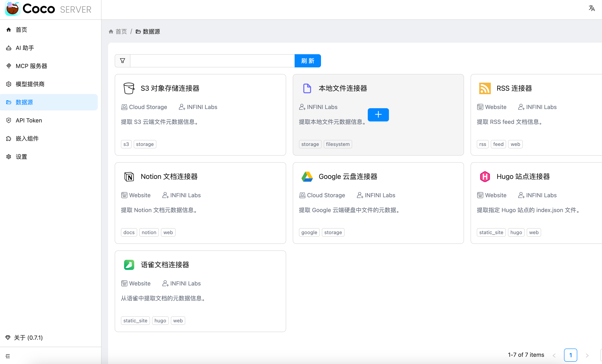602x364 pixels.
Task: Click the language translate icon
Action: pyautogui.click(x=591, y=8)
